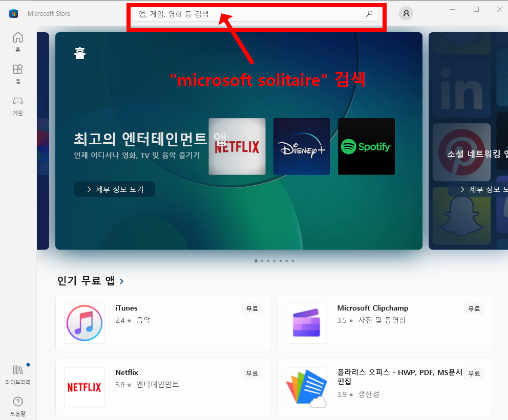Screen dimensions: 508x420
Task: Open the 도움말 (Help) sidebar item
Action: (x=18, y=406)
